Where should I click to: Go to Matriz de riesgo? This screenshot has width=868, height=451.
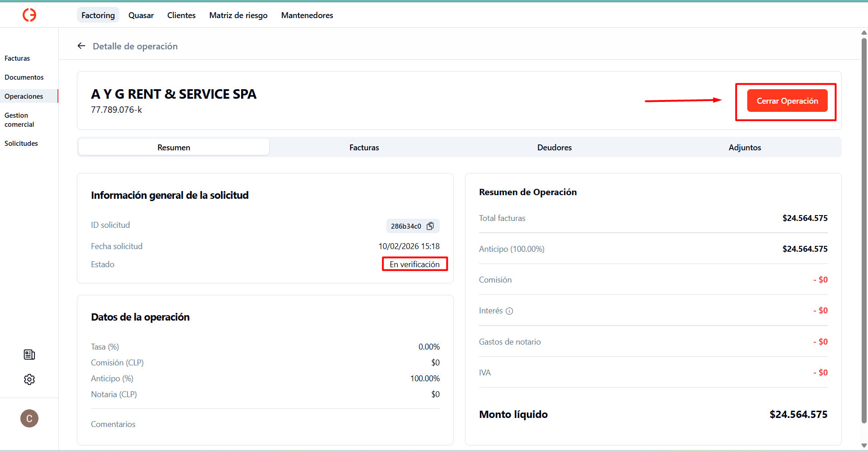coord(238,15)
